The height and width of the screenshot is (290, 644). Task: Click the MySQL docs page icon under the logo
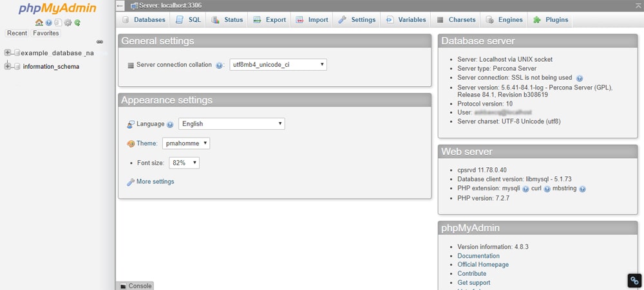pyautogui.click(x=59, y=23)
